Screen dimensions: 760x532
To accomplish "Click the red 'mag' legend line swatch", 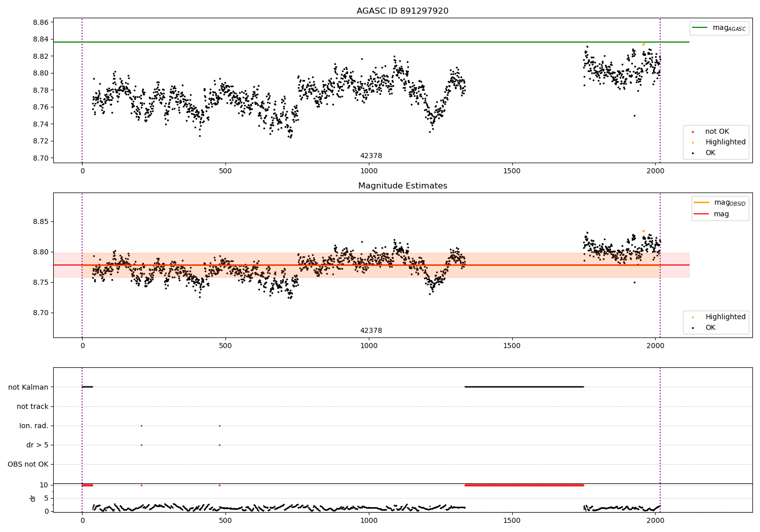I will point(701,214).
